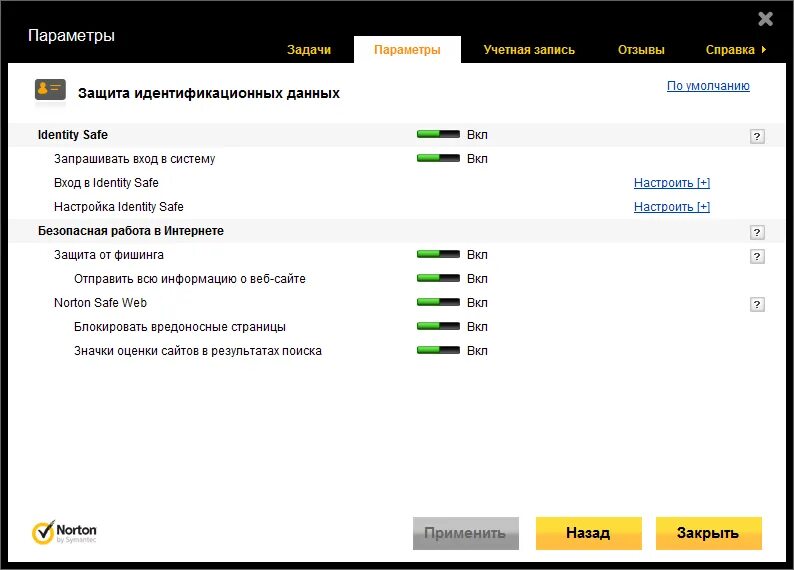
Task: Click the Защита идентификационных данных title
Action: [x=209, y=93]
